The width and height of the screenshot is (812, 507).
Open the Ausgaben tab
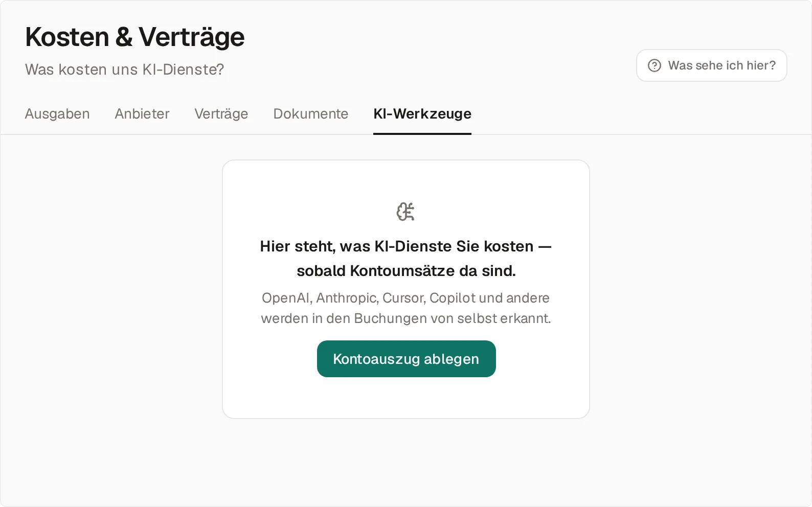(x=57, y=113)
